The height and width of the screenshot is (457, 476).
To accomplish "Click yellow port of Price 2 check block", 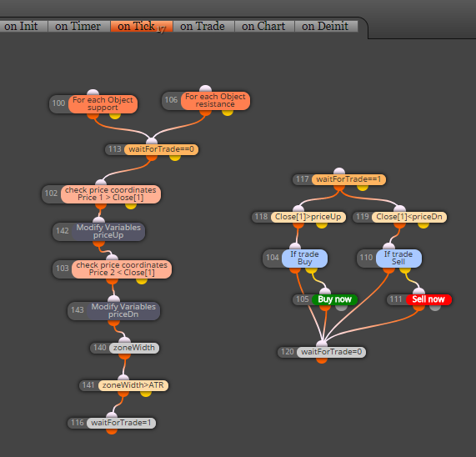I will pyautogui.click(x=142, y=281).
